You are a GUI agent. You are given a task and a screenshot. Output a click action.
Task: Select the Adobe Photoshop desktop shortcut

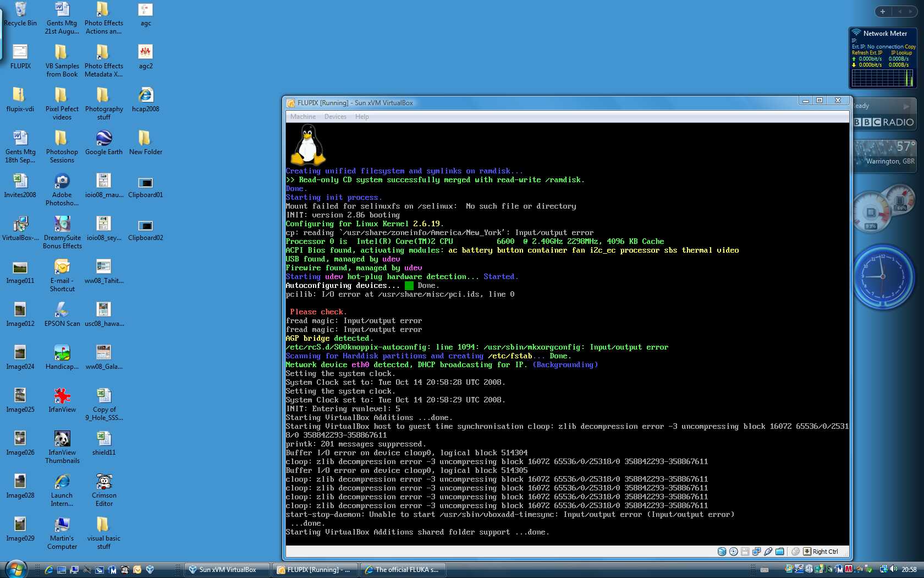click(62, 190)
